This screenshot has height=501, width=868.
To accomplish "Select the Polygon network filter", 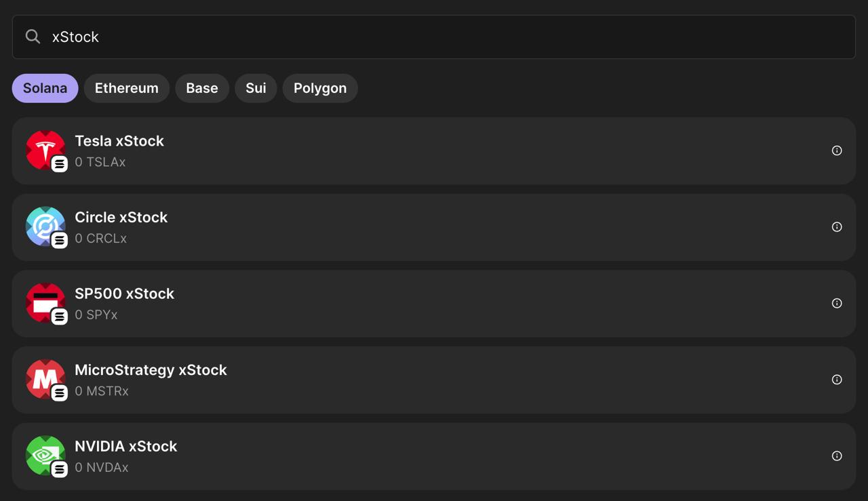I will (320, 88).
